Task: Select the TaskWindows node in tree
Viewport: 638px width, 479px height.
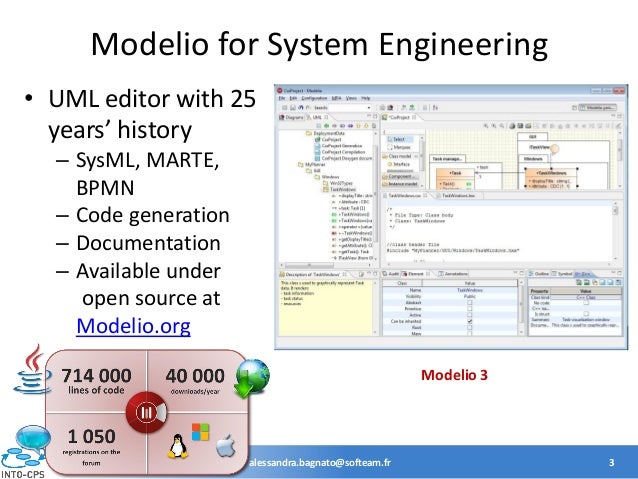Action: tap(340, 189)
